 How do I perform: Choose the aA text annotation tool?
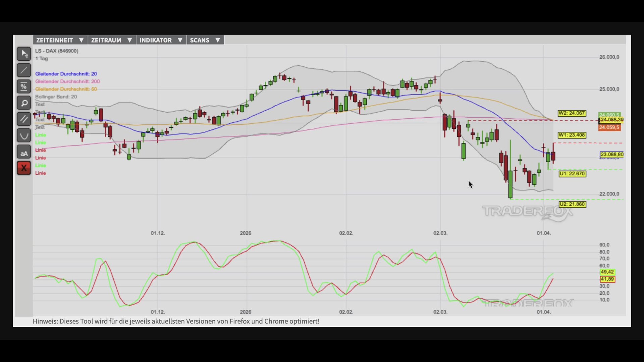click(24, 152)
